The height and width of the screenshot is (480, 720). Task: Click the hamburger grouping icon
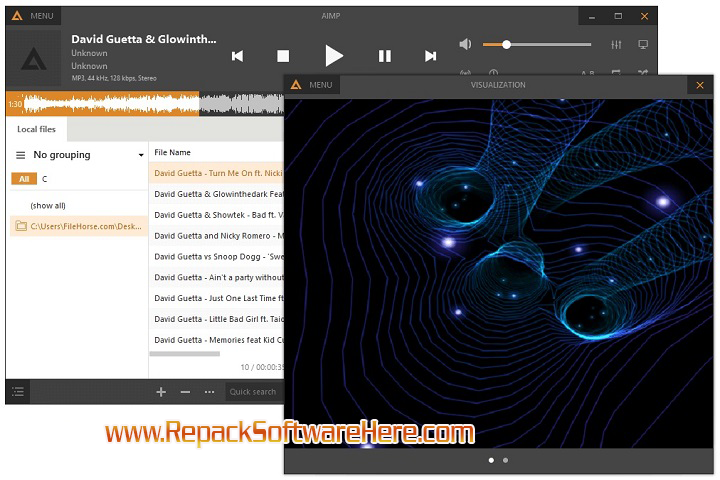coord(21,155)
